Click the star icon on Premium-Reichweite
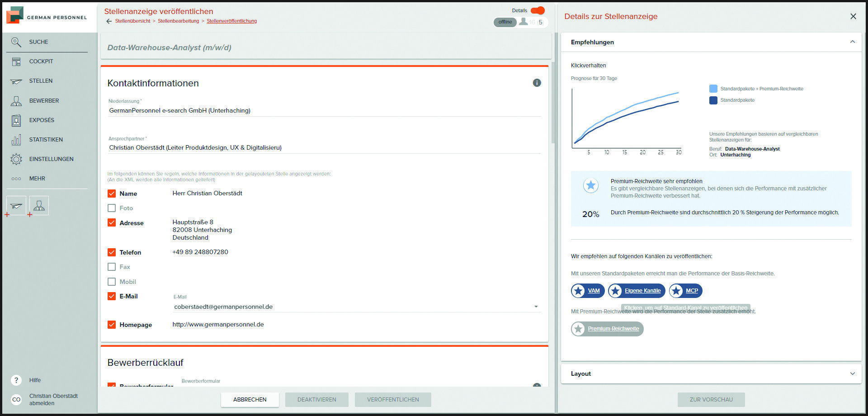The width and height of the screenshot is (868, 416). pyautogui.click(x=578, y=329)
